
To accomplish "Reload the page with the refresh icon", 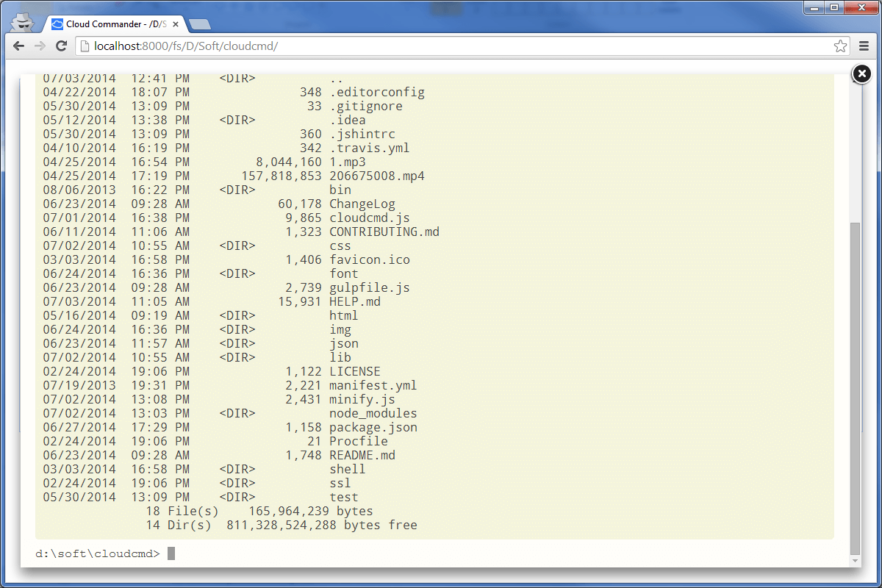I will click(62, 46).
